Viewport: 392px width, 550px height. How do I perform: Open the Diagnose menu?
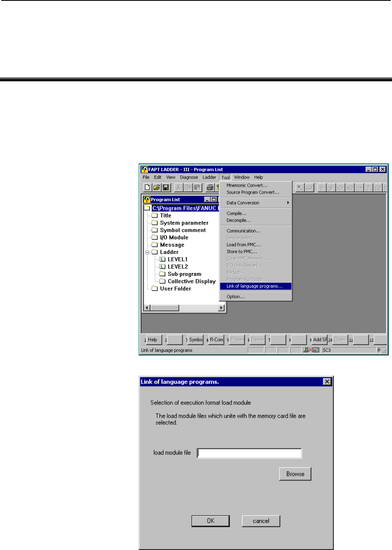[189, 177]
